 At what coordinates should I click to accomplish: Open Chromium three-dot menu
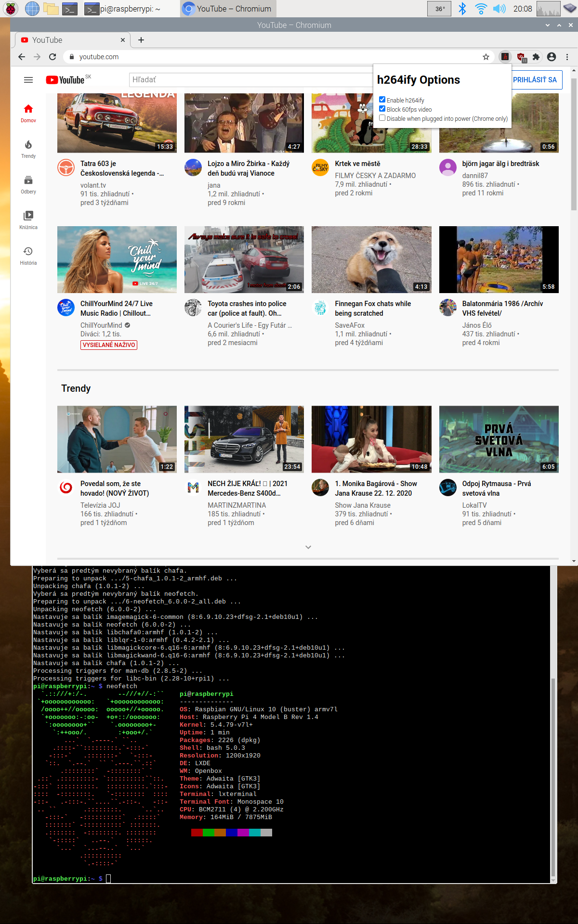(x=567, y=57)
